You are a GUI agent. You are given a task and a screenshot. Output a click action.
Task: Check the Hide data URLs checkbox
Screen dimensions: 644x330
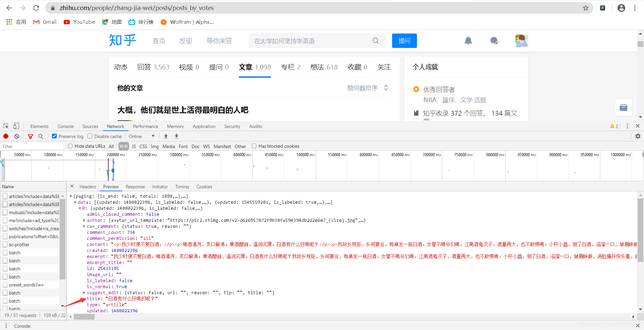[70, 146]
